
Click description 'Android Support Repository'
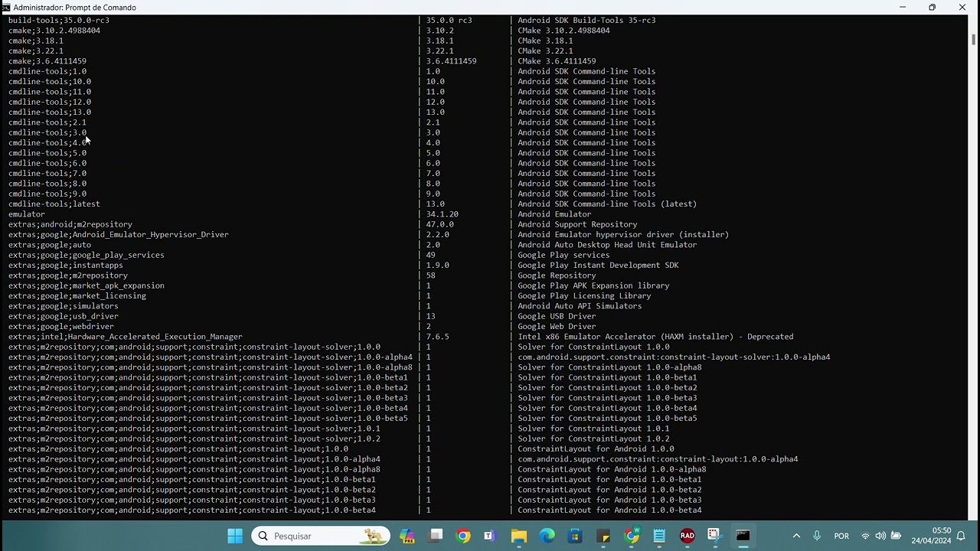tap(577, 224)
